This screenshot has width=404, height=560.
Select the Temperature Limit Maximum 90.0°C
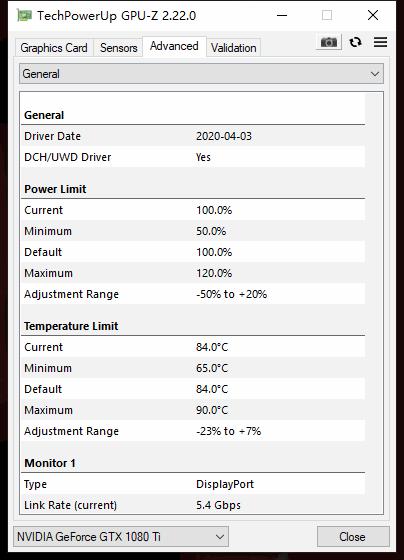(212, 410)
